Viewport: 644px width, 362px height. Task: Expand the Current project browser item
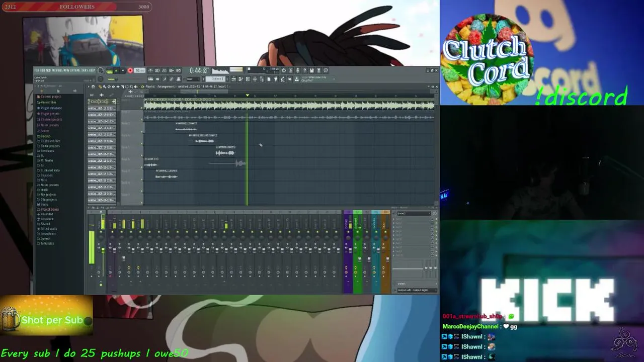pyautogui.click(x=48, y=97)
